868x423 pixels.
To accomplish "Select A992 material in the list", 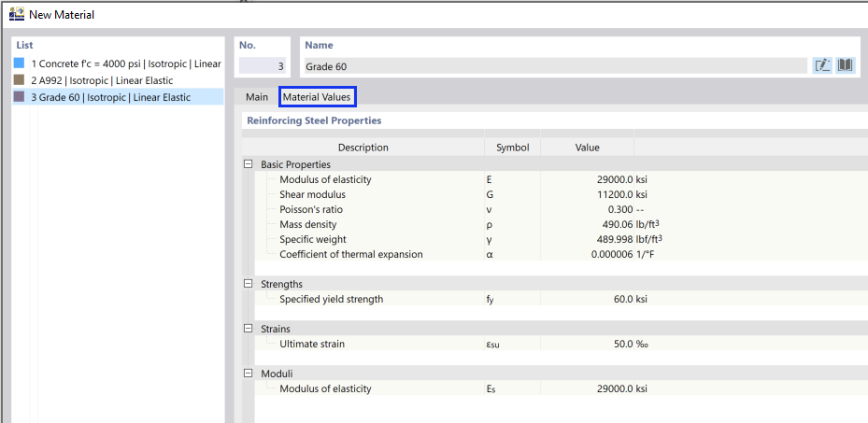I will 101,80.
